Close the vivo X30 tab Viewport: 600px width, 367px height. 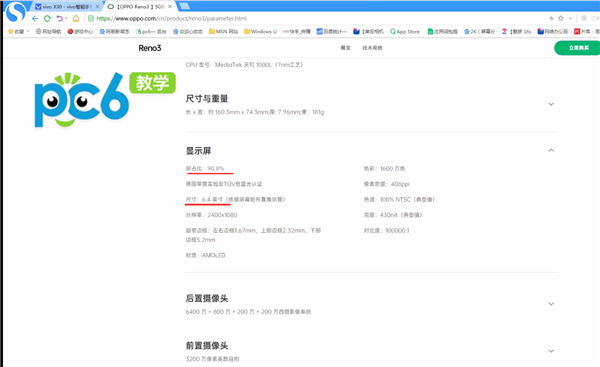[97, 7]
